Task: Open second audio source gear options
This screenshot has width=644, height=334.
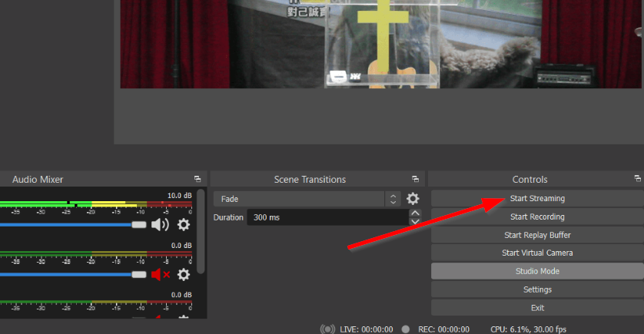Action: click(x=184, y=274)
